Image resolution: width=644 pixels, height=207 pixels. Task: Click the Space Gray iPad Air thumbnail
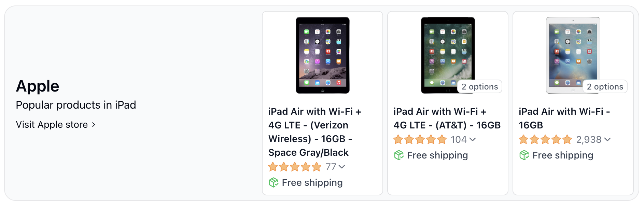click(322, 56)
